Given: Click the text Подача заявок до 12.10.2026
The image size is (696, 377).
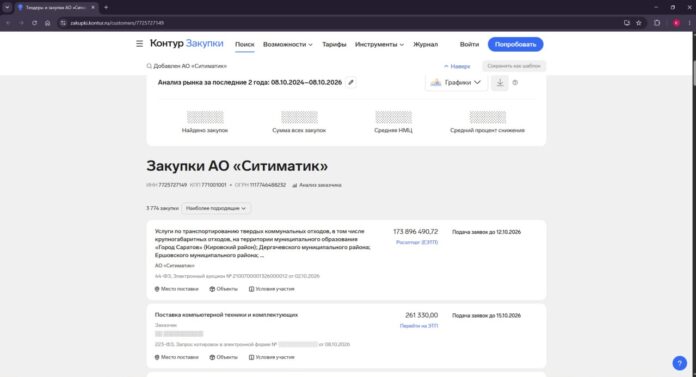Looking at the screenshot, I should click(486, 232).
